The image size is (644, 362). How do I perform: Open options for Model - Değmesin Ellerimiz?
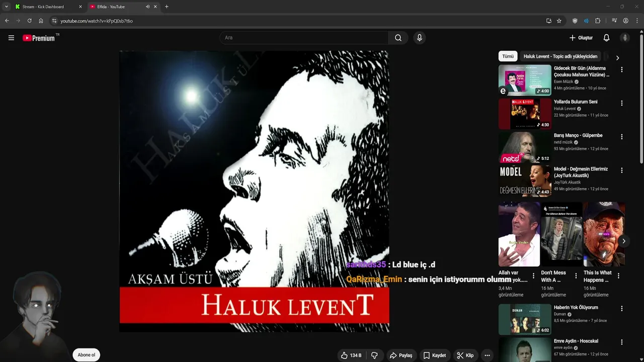pyautogui.click(x=622, y=170)
